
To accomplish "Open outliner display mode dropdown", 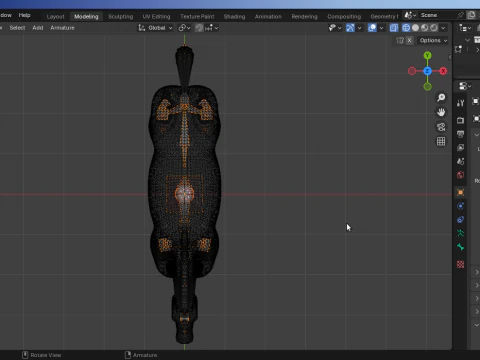I will coord(465,28).
